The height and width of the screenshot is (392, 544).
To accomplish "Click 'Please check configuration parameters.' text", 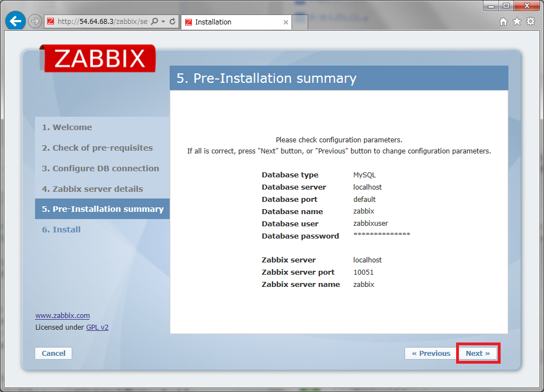I will [339, 140].
